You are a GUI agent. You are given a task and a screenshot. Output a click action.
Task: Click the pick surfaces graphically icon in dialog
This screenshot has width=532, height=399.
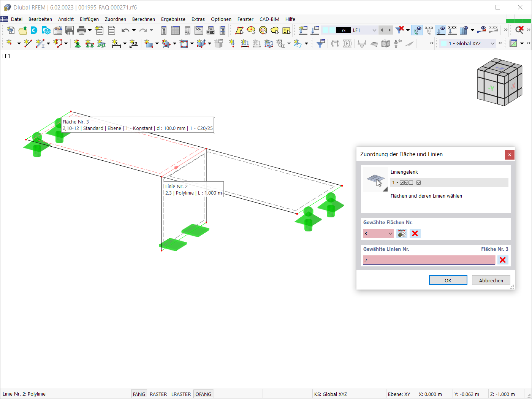[402, 233]
